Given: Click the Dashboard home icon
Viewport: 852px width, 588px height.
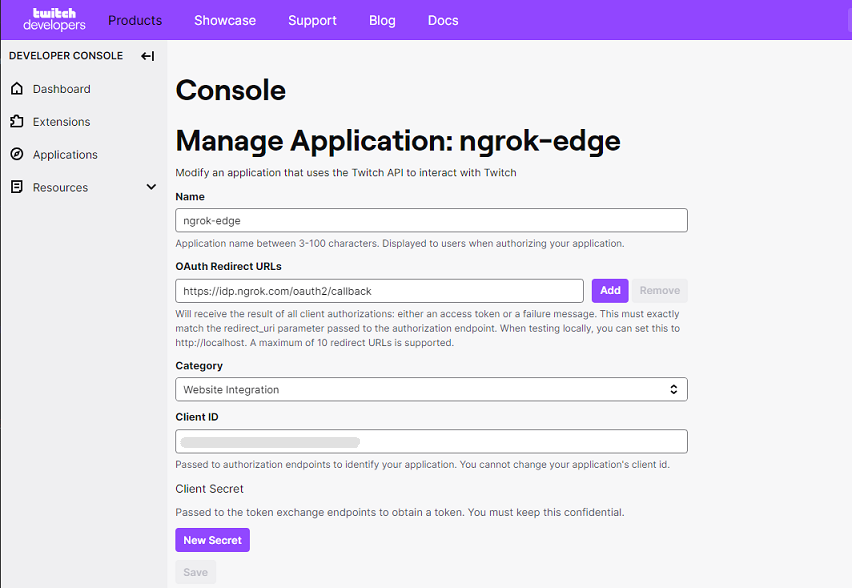Looking at the screenshot, I should 17,89.
